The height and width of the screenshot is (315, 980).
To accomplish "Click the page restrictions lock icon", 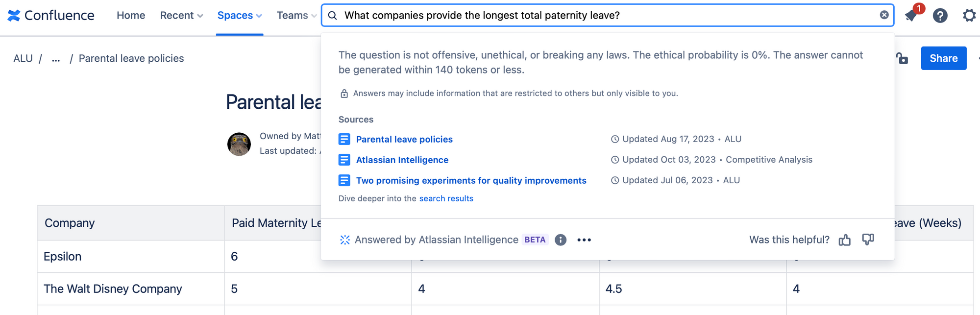I will click(x=902, y=59).
